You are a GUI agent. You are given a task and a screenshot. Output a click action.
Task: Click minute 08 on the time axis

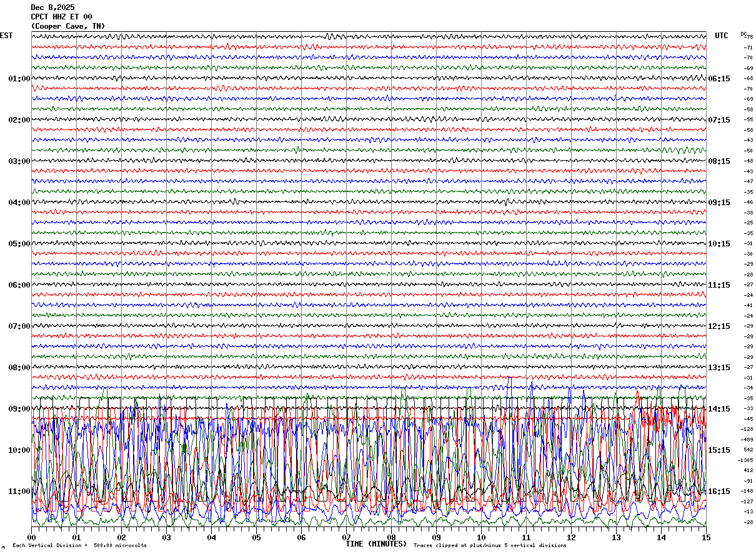(392, 538)
